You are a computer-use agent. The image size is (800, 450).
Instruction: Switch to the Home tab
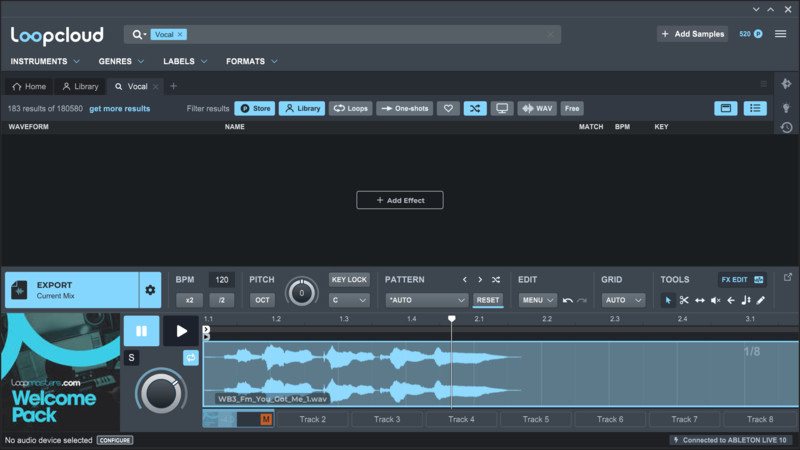[x=29, y=87]
